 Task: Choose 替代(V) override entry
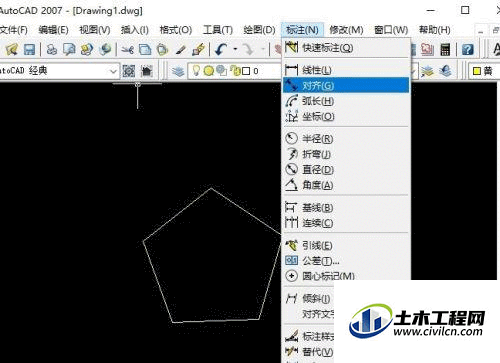[x=308, y=352]
